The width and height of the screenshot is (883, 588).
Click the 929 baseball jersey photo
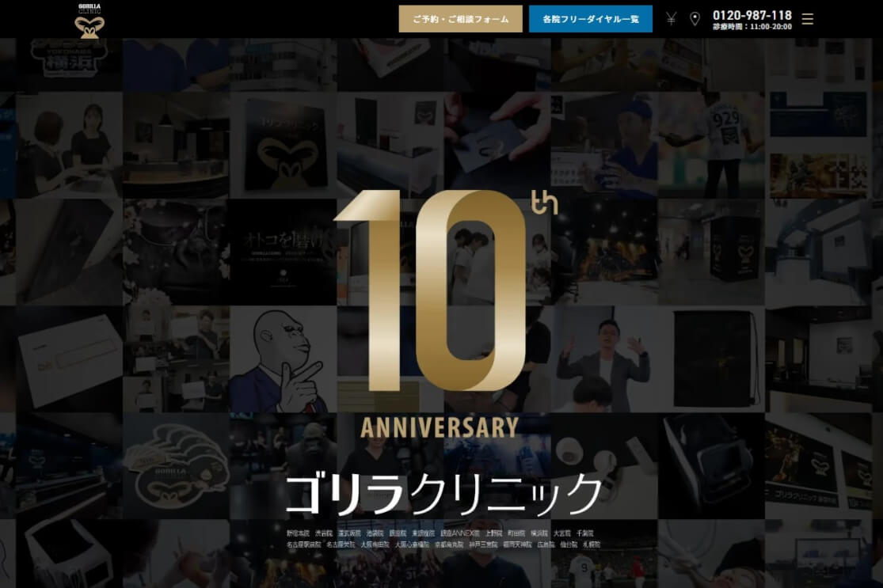tap(711, 145)
